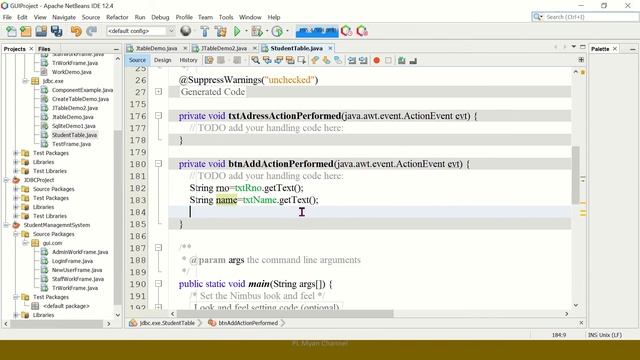Click the Comment lines icon

402,60
